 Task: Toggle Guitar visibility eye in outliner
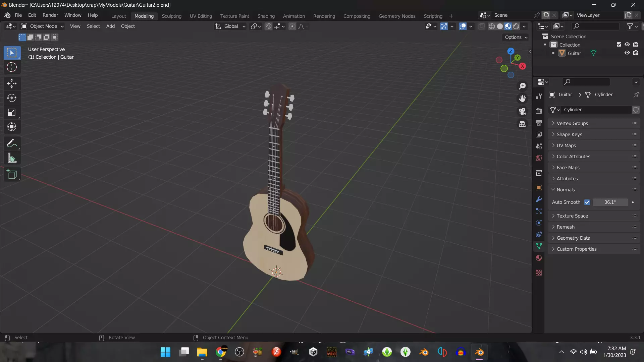point(627,53)
